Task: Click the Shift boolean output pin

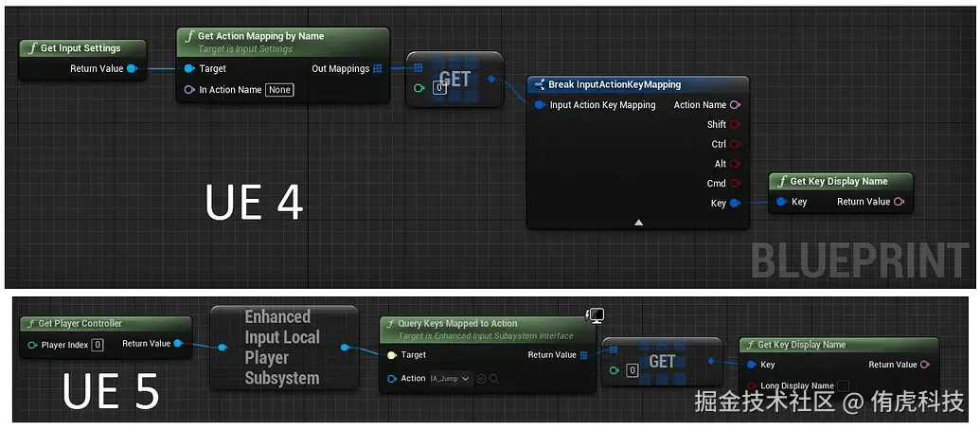Action: click(735, 124)
